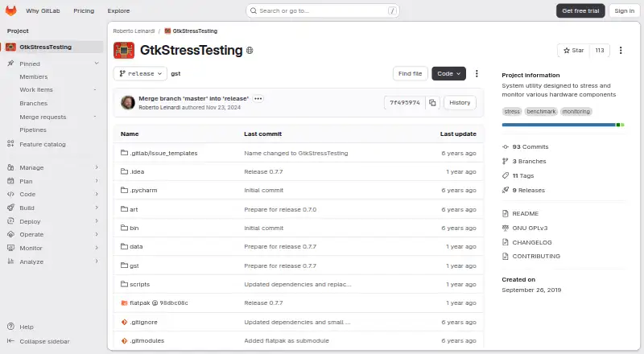Click the Collapse sidebar arrow icon
The width and height of the screenshot is (644, 354).
(10, 341)
